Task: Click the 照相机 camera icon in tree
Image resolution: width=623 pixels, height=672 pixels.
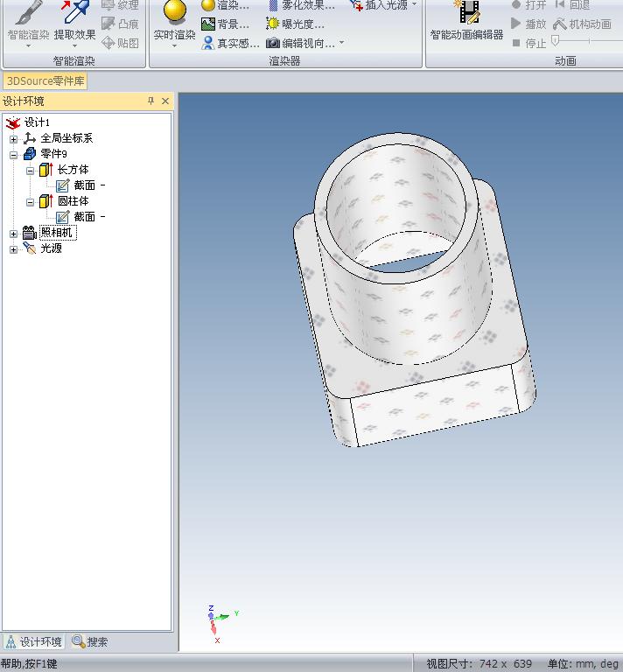Action: (x=30, y=233)
